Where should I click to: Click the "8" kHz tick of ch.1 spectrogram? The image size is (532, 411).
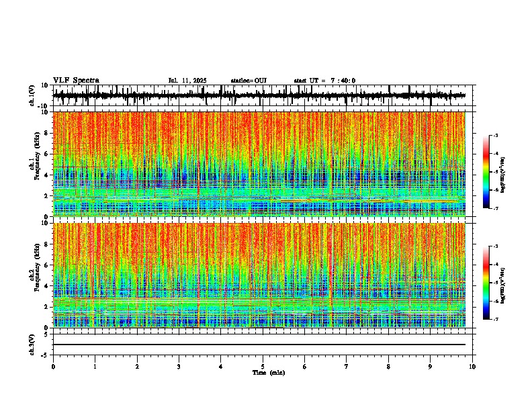[x=47, y=133]
